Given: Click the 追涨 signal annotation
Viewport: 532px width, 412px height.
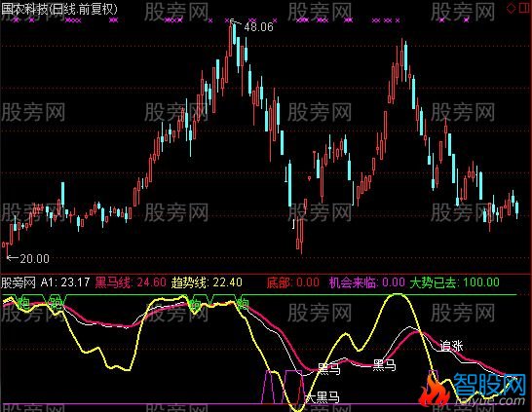Looking at the screenshot, I should pos(451,346).
